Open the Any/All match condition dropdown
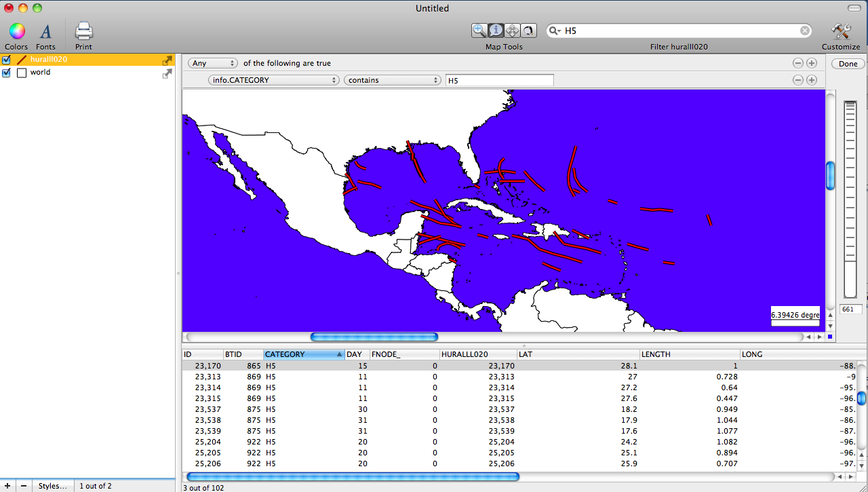 [x=213, y=63]
